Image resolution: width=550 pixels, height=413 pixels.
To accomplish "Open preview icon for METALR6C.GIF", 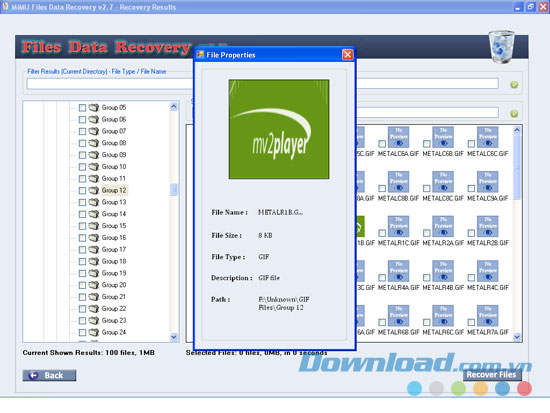I will click(443, 315).
